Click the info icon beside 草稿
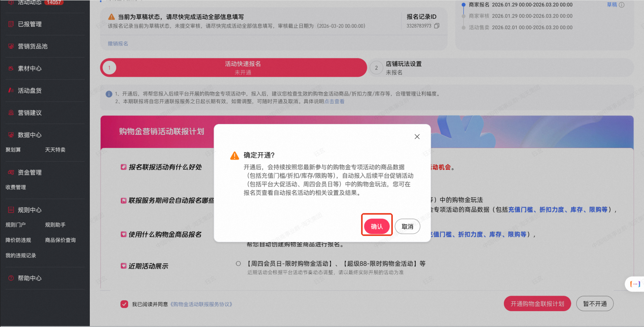 click(x=622, y=5)
